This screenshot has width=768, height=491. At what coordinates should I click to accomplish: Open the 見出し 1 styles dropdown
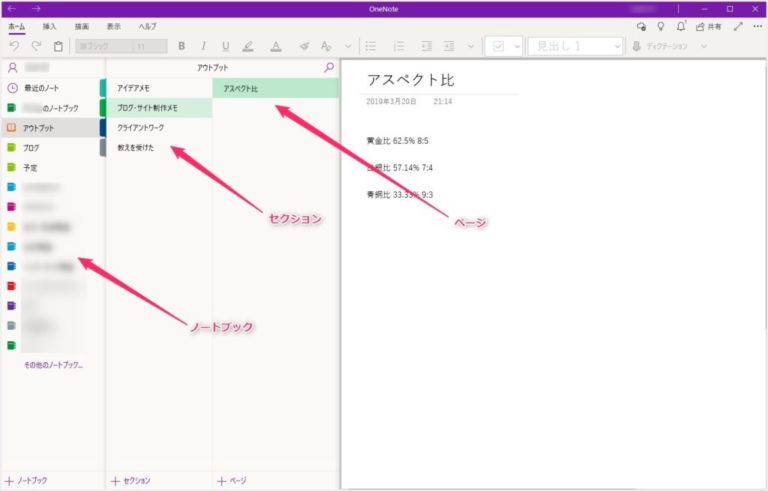575,47
